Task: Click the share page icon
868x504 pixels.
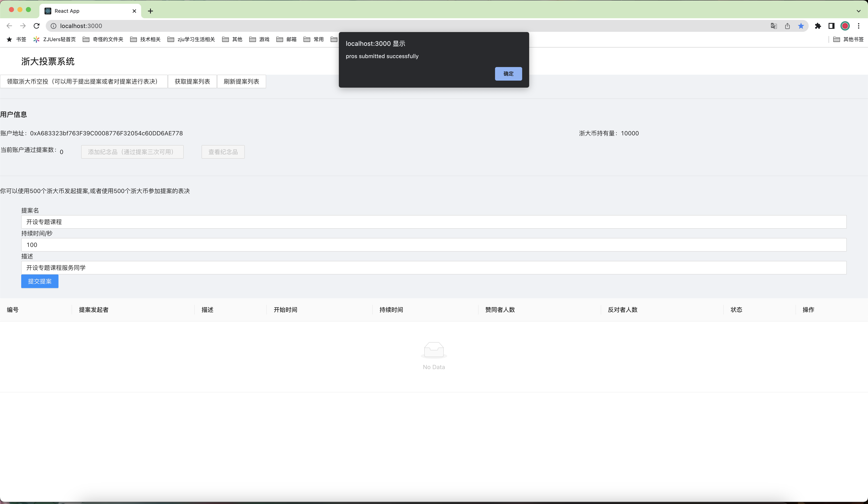Action: point(787,26)
